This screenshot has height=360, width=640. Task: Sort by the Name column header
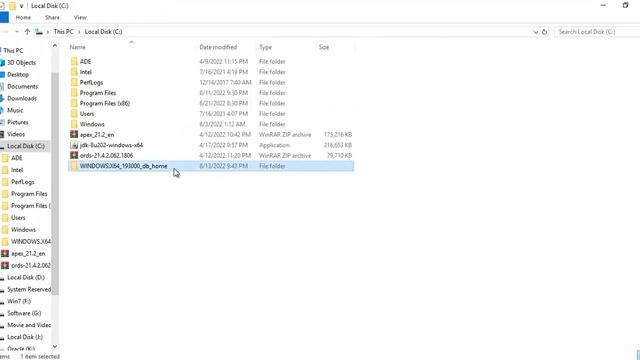click(78, 47)
